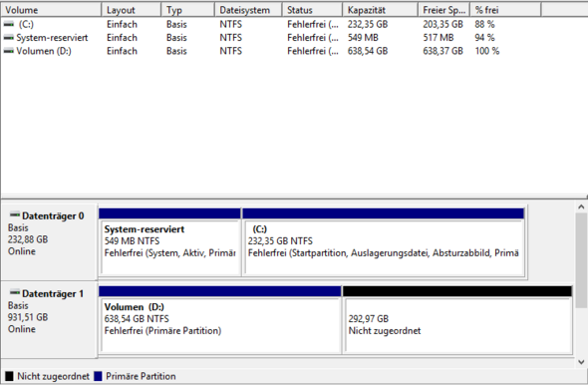Screen dimensions: 588x385
Task: Click the Primäre Partition legend label
Action: 141,376
